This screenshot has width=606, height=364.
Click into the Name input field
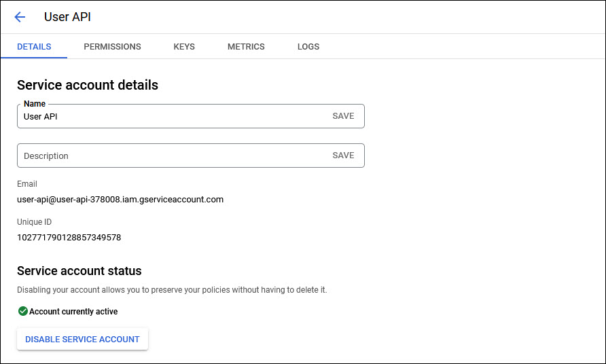[170, 116]
